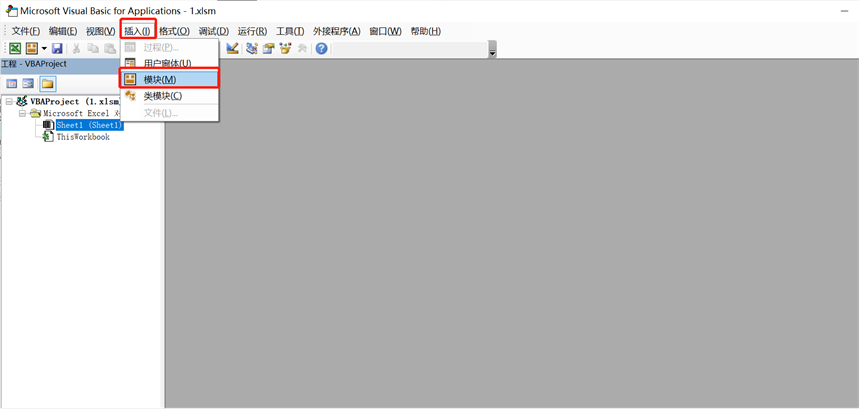This screenshot has height=409, width=859.
Task: Select ThisWorkbook in the project tree
Action: [x=82, y=137]
